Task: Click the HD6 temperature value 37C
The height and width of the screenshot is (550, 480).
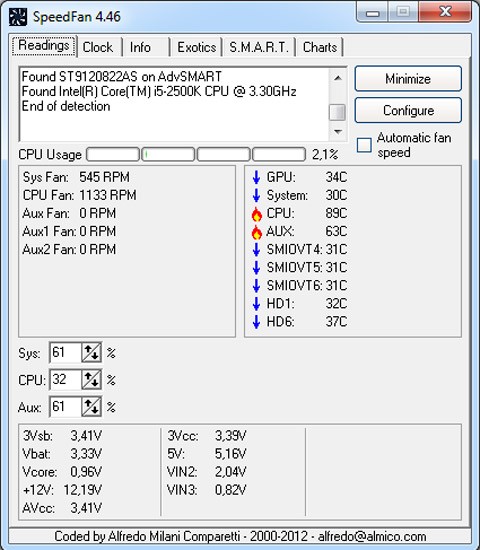Action: point(336,322)
